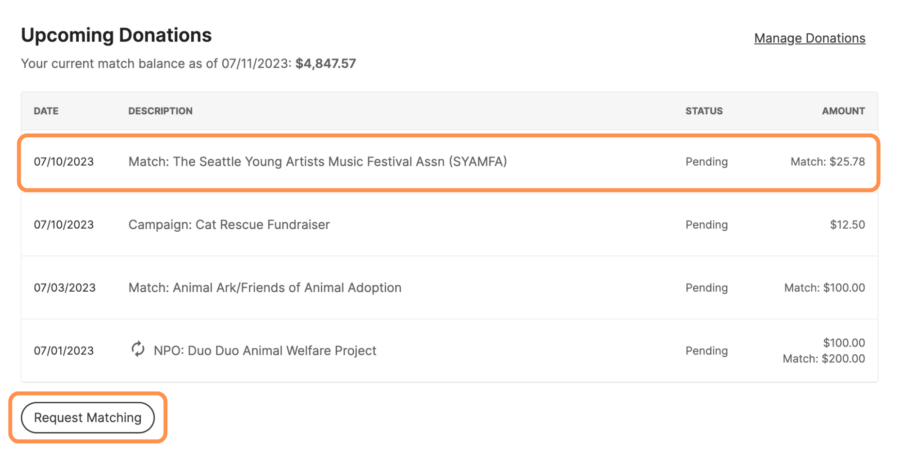Select the Animal Ark Match: $100.00 amount
The image size is (900, 450).
coord(824,287)
